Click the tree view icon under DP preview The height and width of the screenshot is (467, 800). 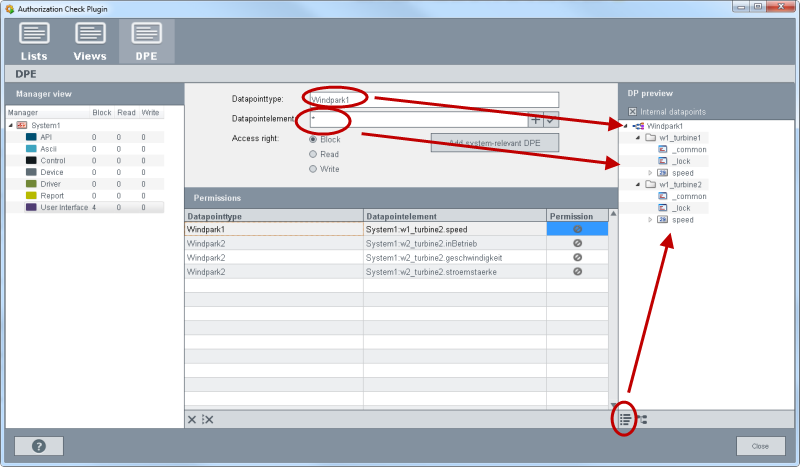[x=642, y=419]
